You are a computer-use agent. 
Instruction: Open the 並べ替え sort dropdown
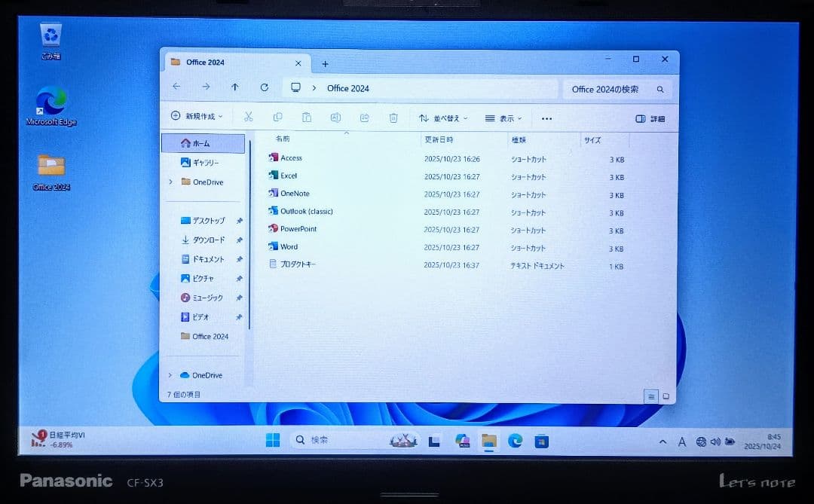tap(442, 118)
